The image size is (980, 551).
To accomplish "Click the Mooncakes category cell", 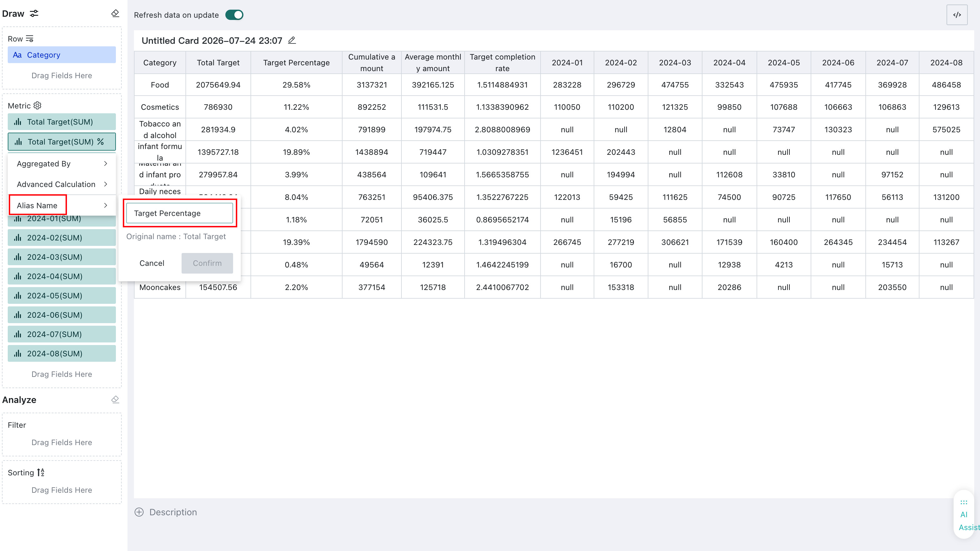I will click(160, 287).
